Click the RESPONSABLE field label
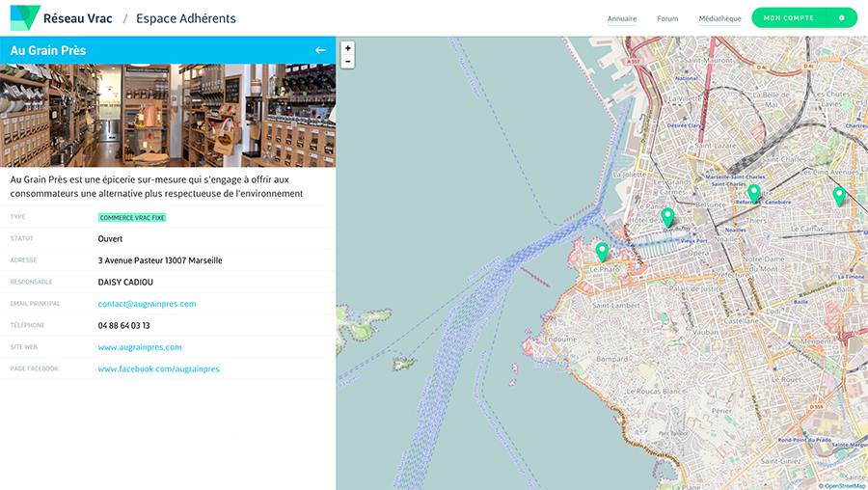The image size is (868, 490). (31, 282)
